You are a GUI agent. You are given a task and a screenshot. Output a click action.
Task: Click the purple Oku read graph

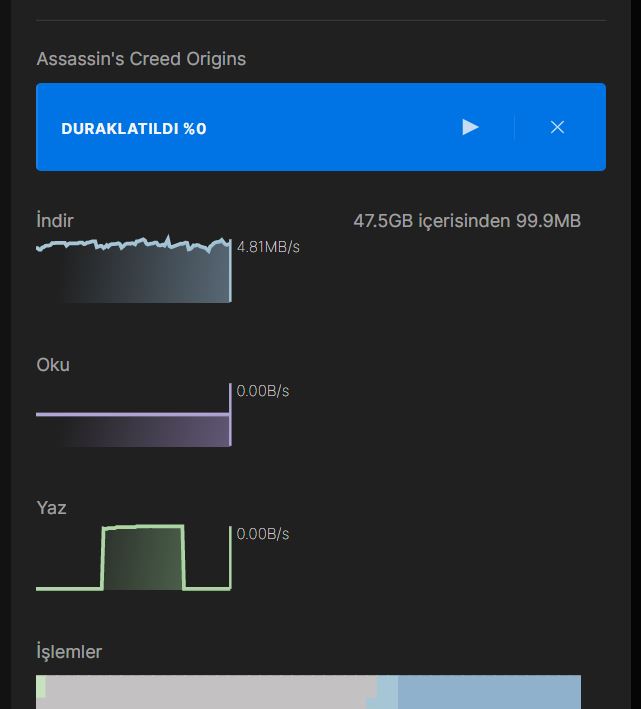(x=133, y=428)
